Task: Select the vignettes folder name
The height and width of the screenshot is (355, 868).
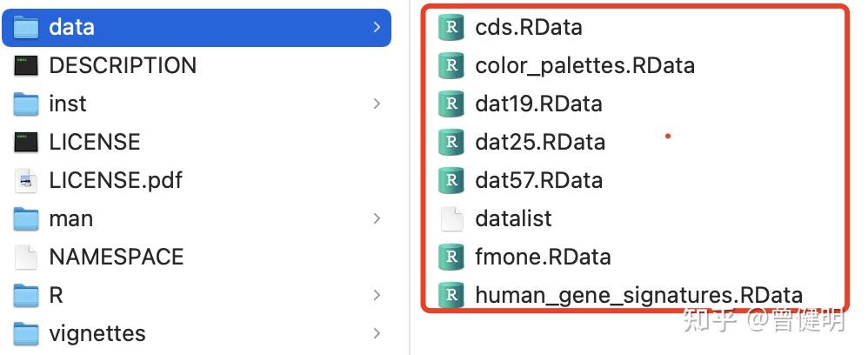Action: click(x=97, y=333)
